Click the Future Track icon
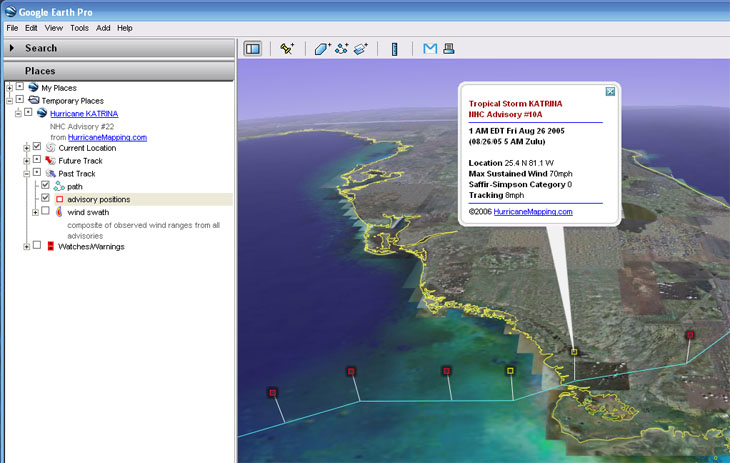The height and width of the screenshot is (463, 730). 50,160
